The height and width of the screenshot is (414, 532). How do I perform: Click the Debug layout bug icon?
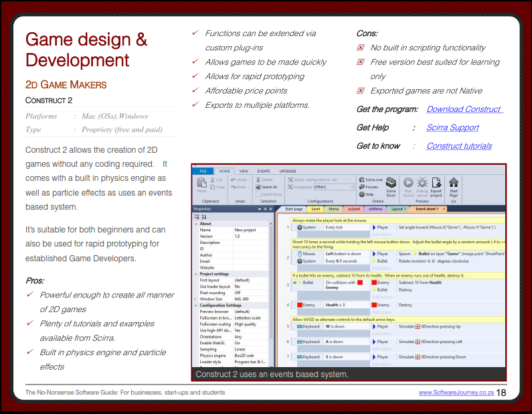pyautogui.click(x=422, y=182)
